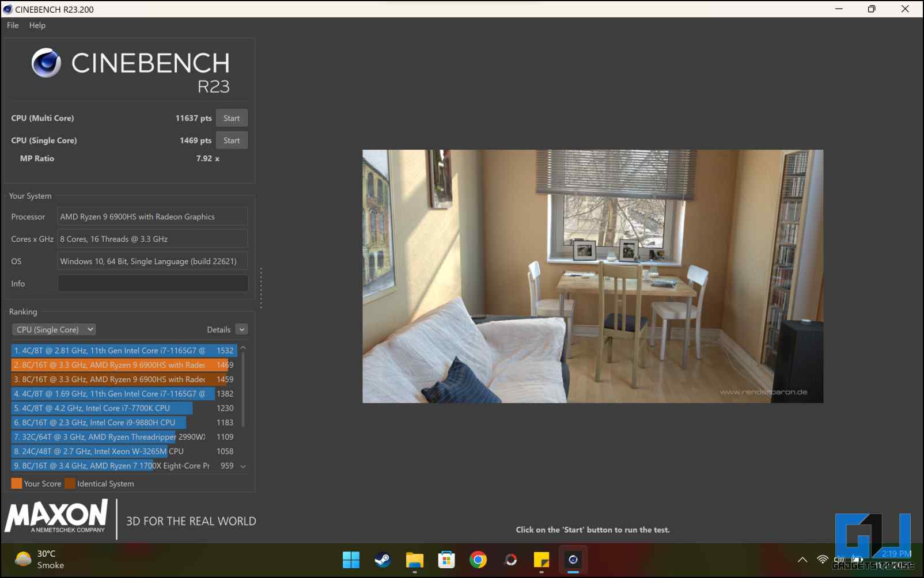Image resolution: width=924 pixels, height=578 pixels.
Task: Click the ranking list scroll up arrow
Action: click(243, 348)
